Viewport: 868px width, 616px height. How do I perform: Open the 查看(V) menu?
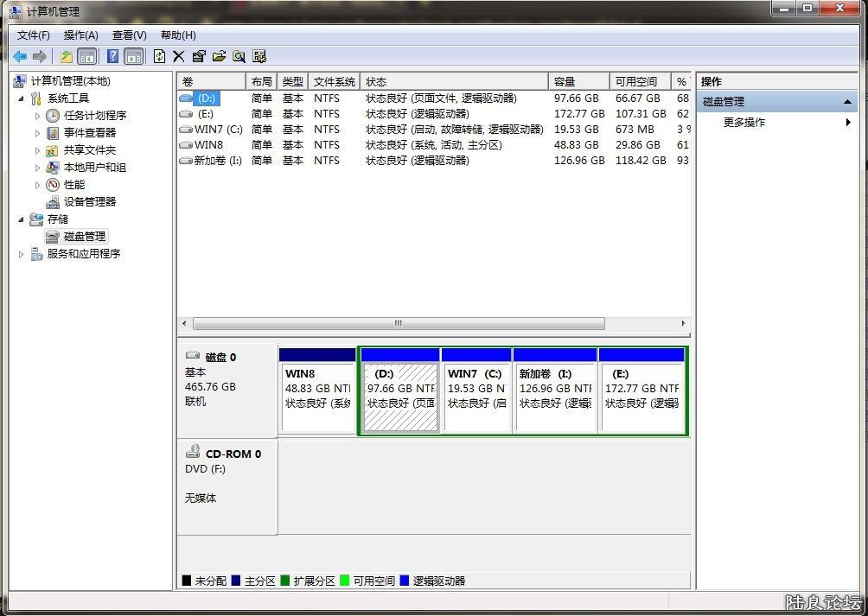(x=129, y=35)
